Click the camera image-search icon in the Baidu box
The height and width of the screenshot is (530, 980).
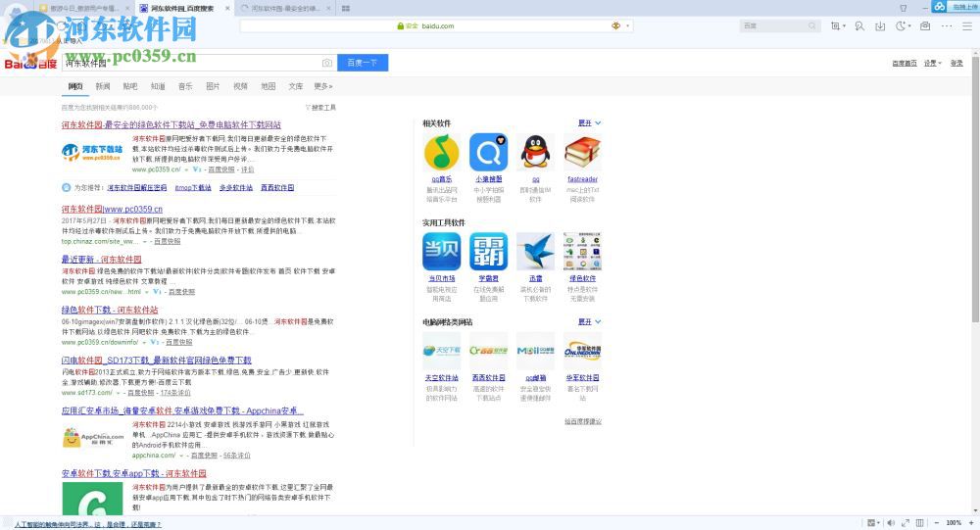327,63
